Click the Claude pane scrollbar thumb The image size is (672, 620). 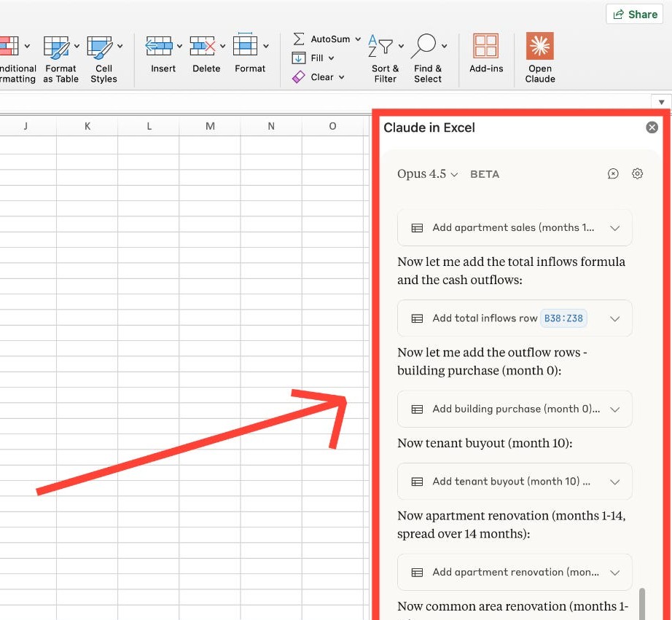click(641, 604)
